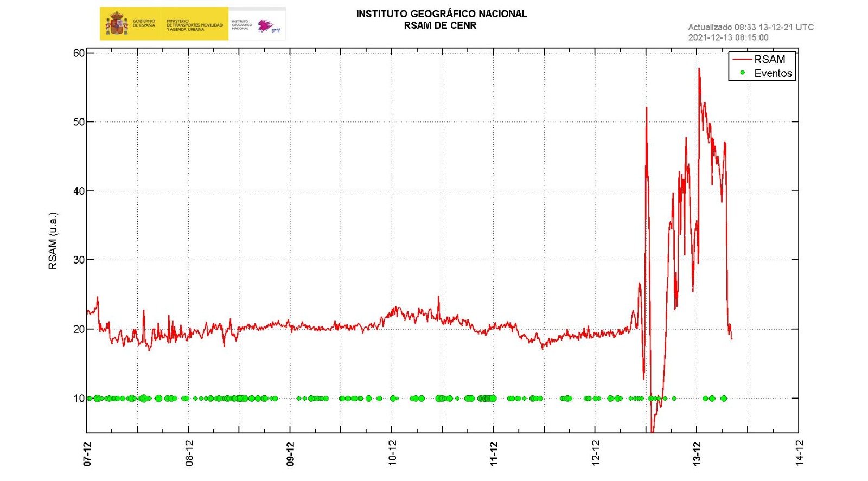Click the 09-12 x-axis date label
The height and width of the screenshot is (481, 868).
coord(290,453)
